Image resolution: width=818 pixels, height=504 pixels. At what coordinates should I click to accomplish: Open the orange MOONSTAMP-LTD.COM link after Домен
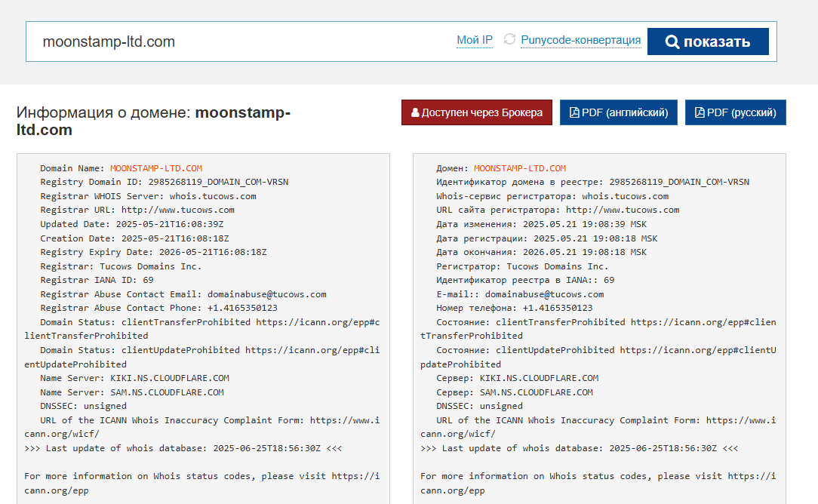click(x=520, y=168)
